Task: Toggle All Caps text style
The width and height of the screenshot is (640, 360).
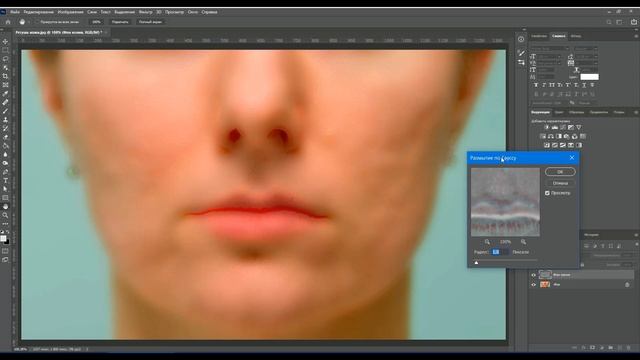Action: (x=552, y=85)
